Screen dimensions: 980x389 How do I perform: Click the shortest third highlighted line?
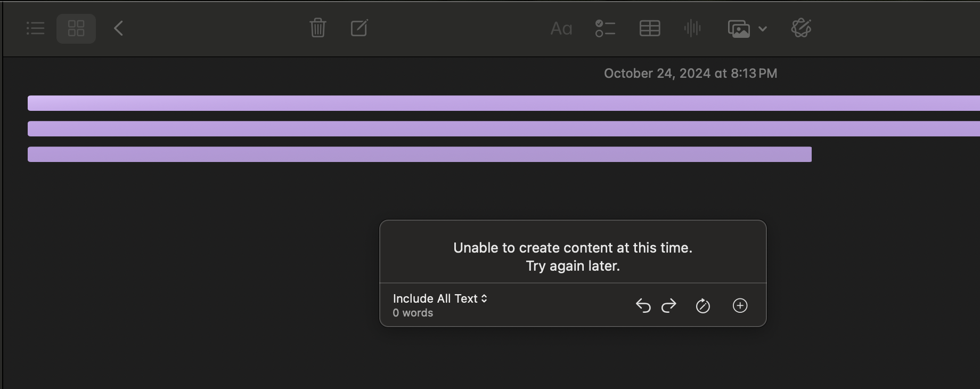pos(420,155)
